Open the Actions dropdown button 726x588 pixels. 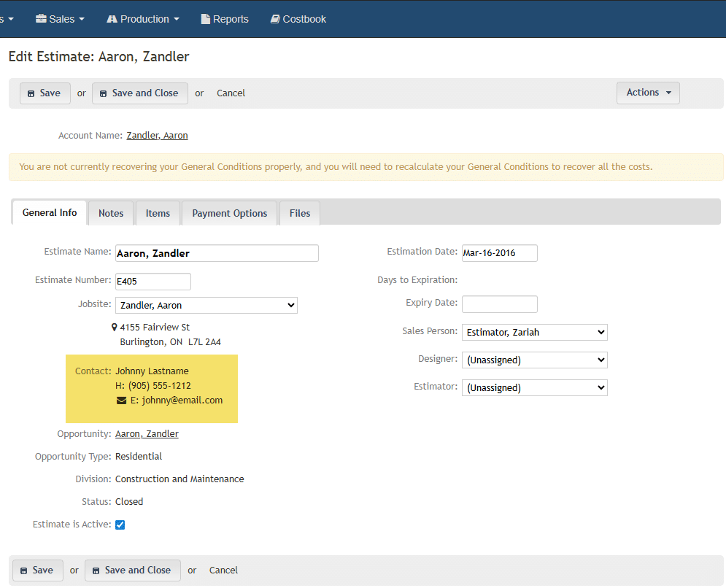(x=648, y=93)
